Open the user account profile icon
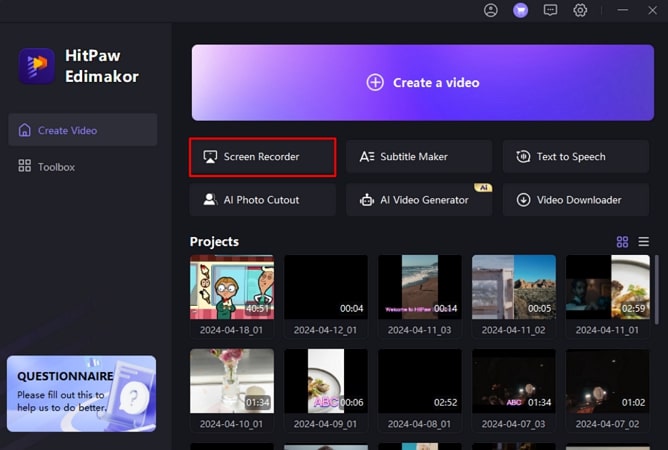The width and height of the screenshot is (668, 450). 491,10
